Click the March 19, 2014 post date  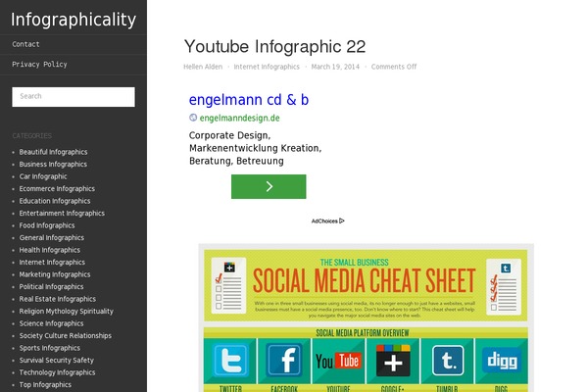pos(335,67)
